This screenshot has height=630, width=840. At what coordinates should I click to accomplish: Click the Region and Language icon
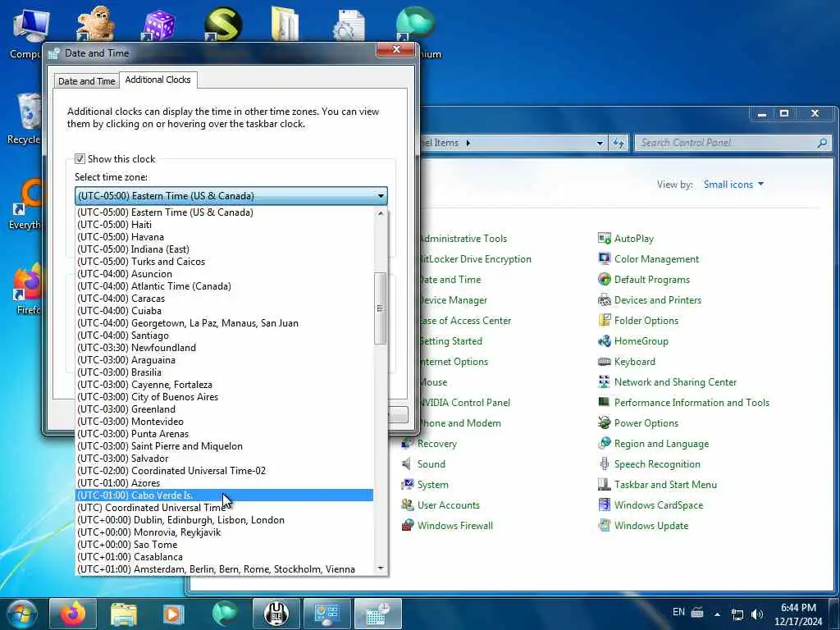pyautogui.click(x=604, y=444)
